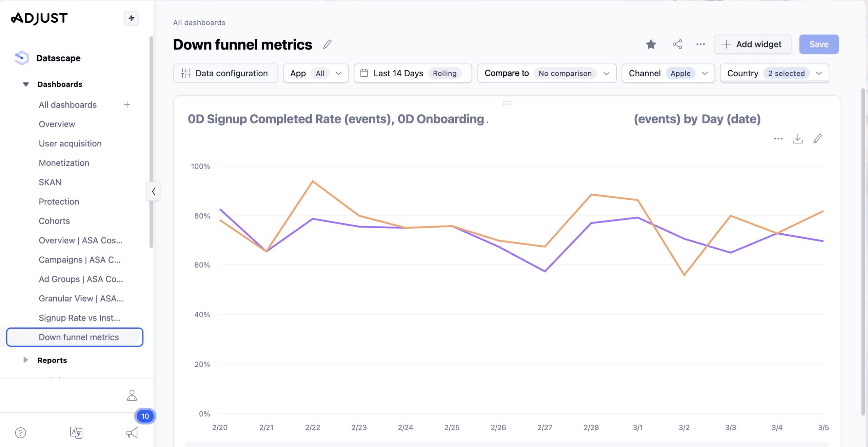Open widget three-dot more options
Image resolution: width=868 pixels, height=447 pixels.
pyautogui.click(x=778, y=139)
